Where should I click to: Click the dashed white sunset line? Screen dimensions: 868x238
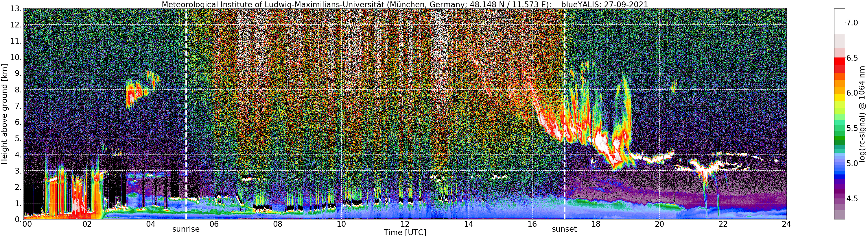click(564, 114)
